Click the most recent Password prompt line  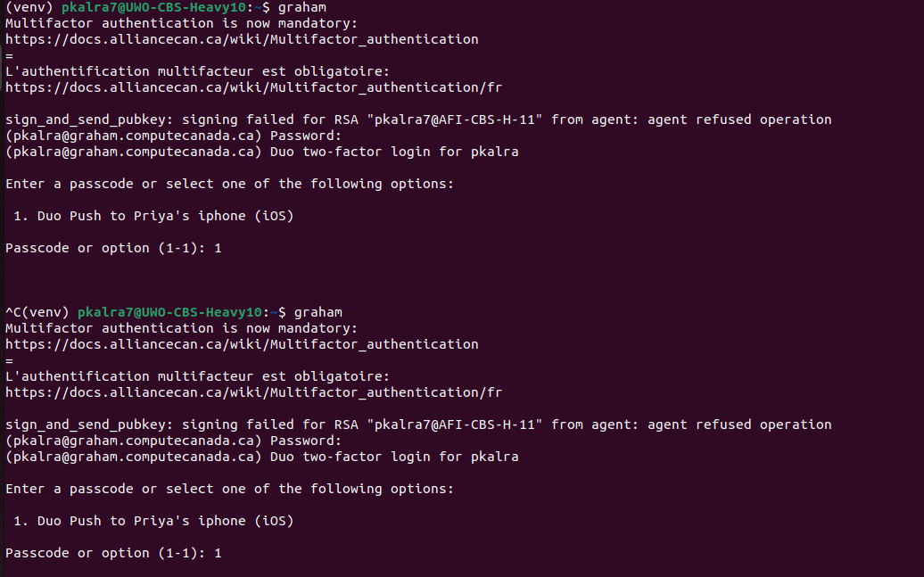[173, 441]
